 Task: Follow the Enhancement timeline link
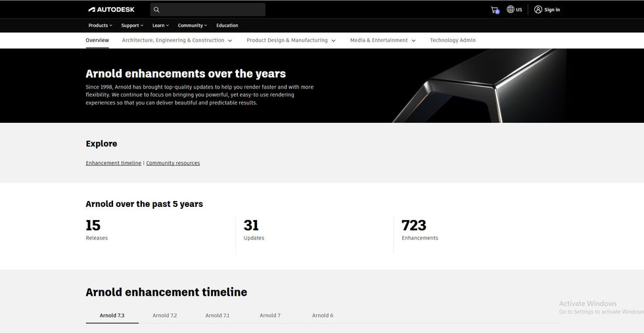113,163
